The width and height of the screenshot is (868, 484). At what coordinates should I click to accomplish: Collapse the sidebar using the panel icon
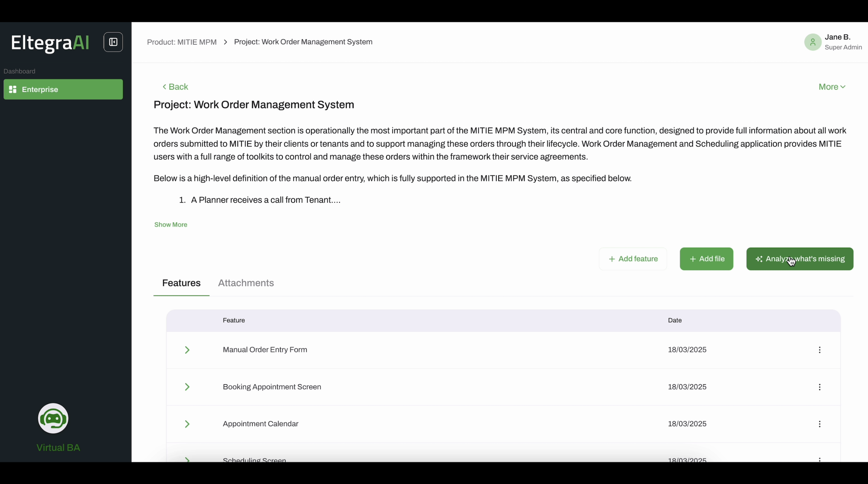(x=113, y=42)
